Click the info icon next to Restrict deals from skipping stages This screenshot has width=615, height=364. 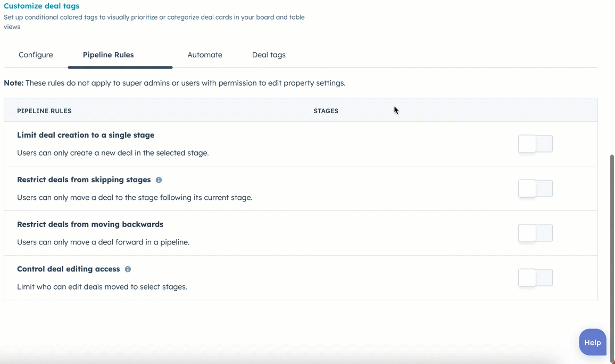click(159, 180)
